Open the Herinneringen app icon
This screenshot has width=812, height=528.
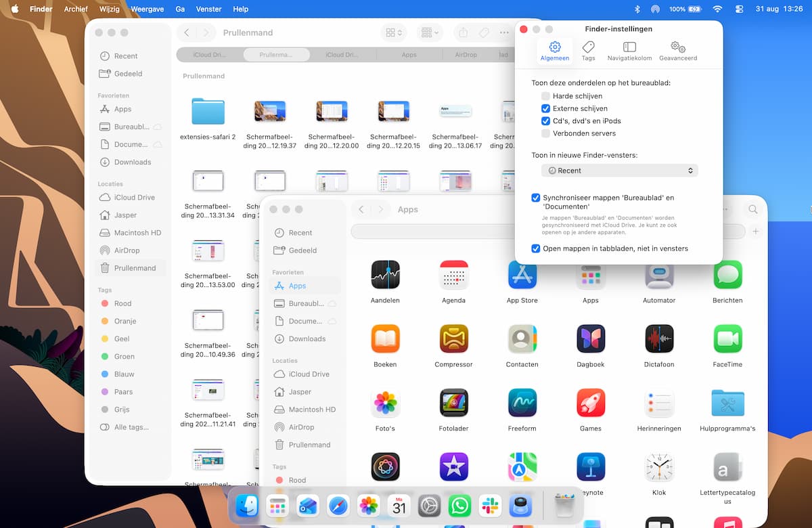659,403
